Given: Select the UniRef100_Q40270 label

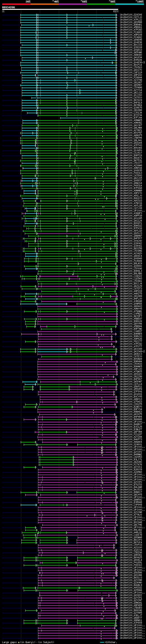Looking at the screenshot, I should pyautogui.click(x=131, y=70).
